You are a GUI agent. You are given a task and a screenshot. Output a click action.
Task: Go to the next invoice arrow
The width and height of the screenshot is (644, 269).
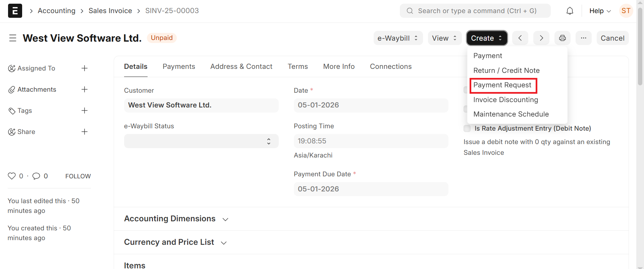click(541, 38)
